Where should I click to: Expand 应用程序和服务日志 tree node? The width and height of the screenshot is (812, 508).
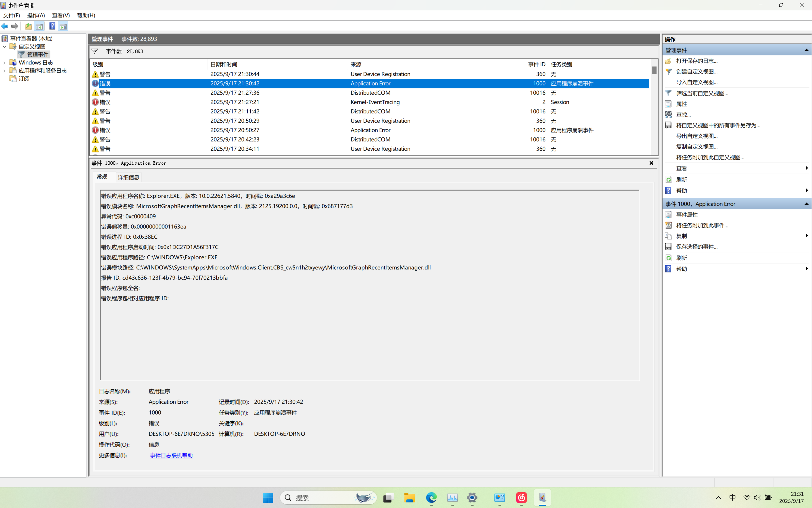tap(4, 71)
